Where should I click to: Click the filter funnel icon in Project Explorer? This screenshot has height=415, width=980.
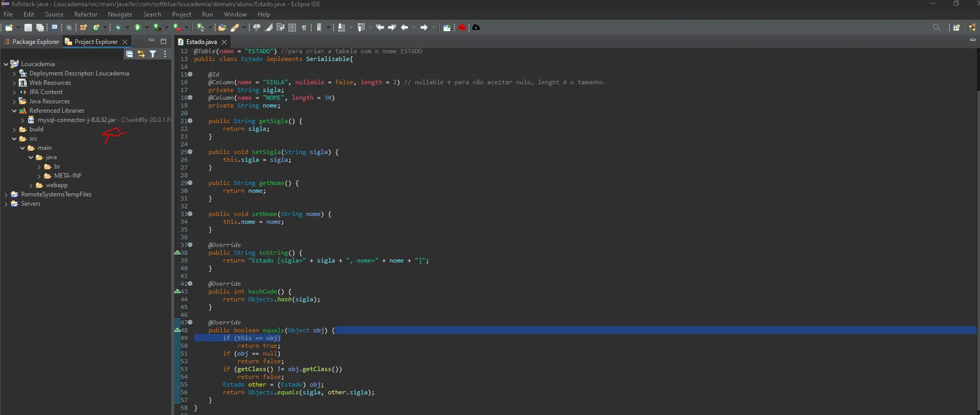click(x=153, y=54)
